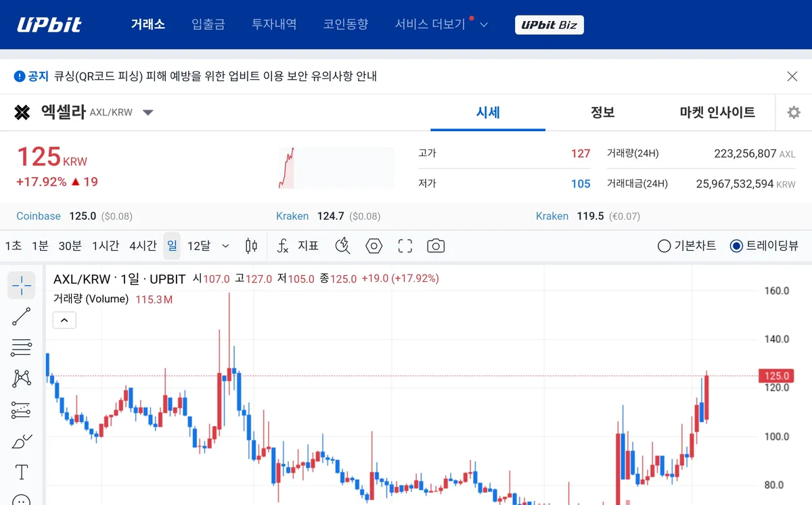The image size is (812, 505).
Task: Open the hexagon chart properties icon
Action: [374, 246]
